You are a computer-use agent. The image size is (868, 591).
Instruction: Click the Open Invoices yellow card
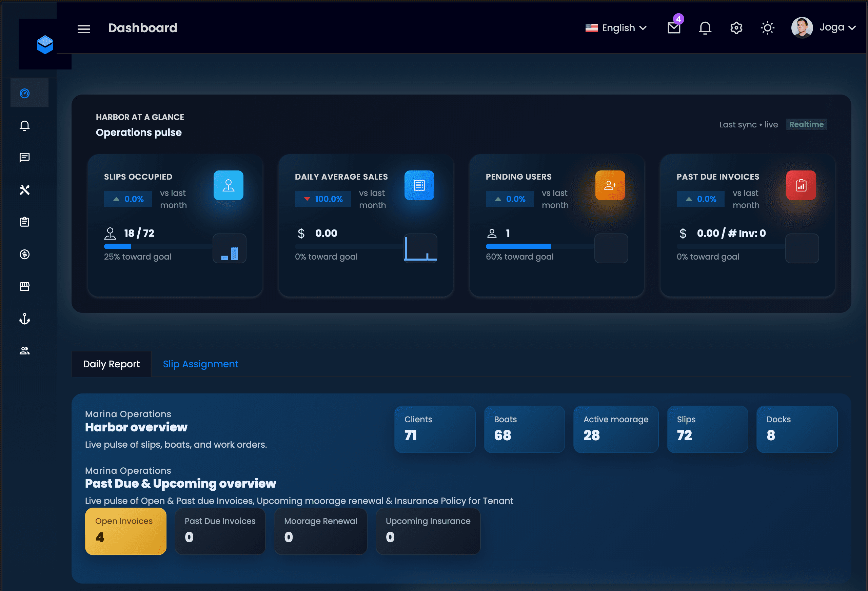coord(125,531)
